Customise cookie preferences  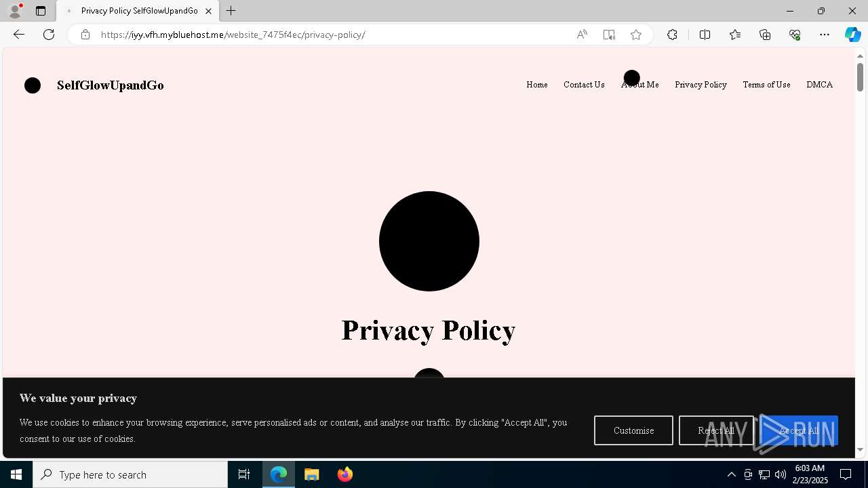[x=633, y=430]
